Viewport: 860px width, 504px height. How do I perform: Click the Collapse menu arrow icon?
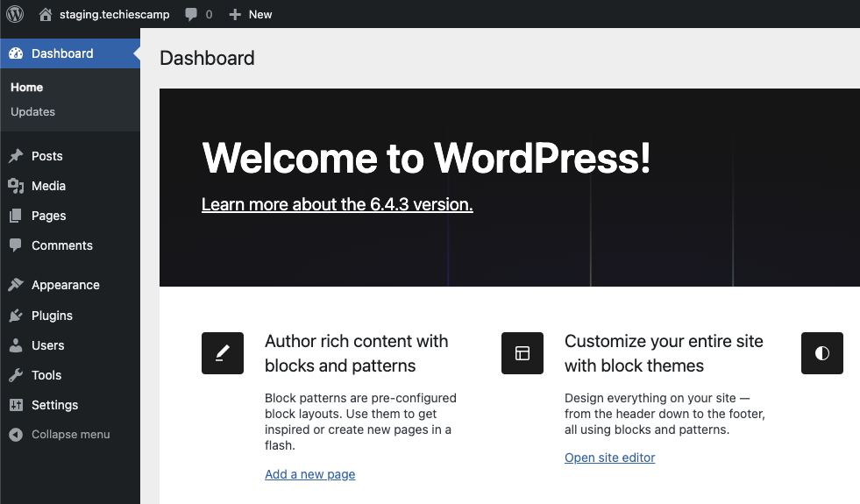click(16, 435)
